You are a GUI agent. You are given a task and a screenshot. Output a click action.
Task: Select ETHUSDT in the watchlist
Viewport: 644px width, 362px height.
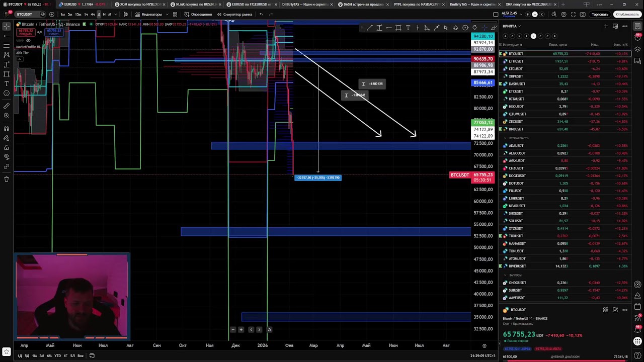pos(565,61)
